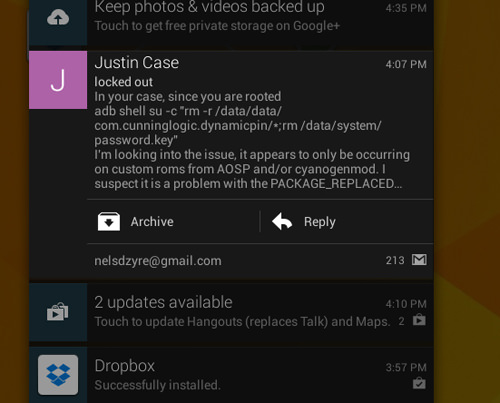Click the Archive box icon

pos(109,221)
